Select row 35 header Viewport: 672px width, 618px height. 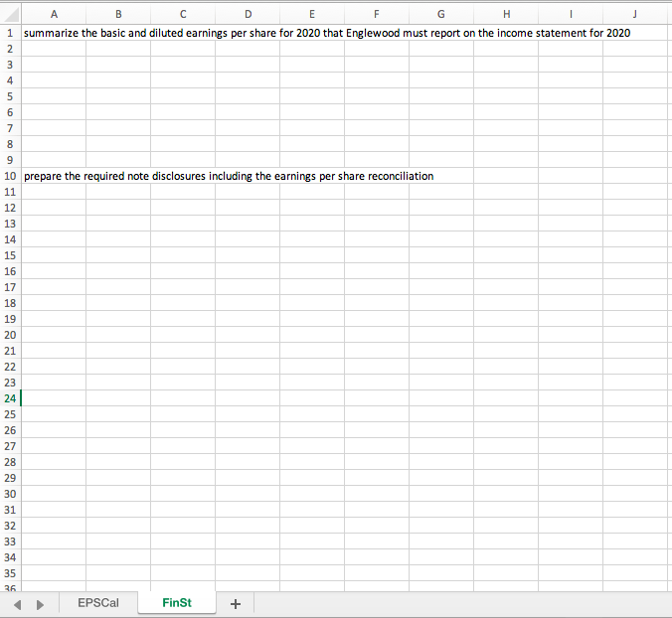click(x=10, y=573)
